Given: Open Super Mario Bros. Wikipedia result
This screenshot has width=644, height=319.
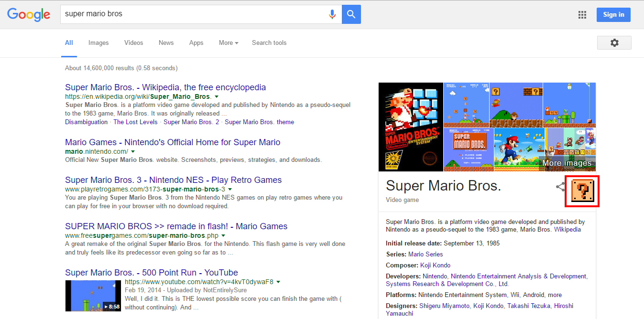Looking at the screenshot, I should pos(165,87).
